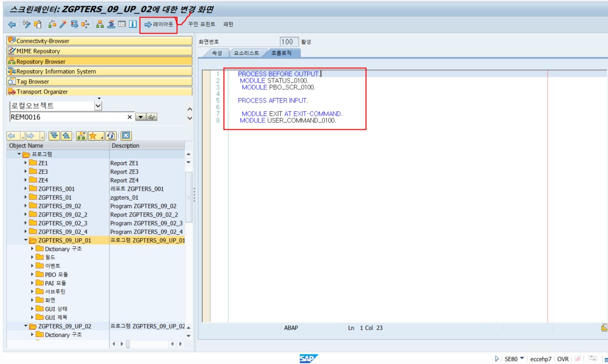Expand the ZGPTERS_09_02_2 node
Screen dimensions: 608x364
tap(26, 215)
